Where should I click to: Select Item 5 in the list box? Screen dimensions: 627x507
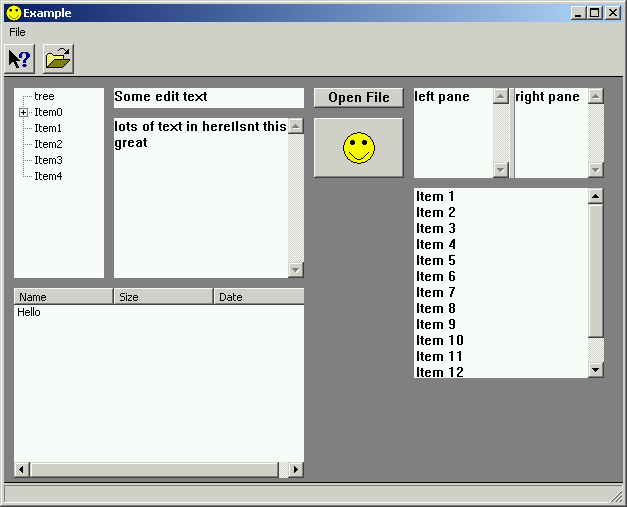click(x=436, y=260)
